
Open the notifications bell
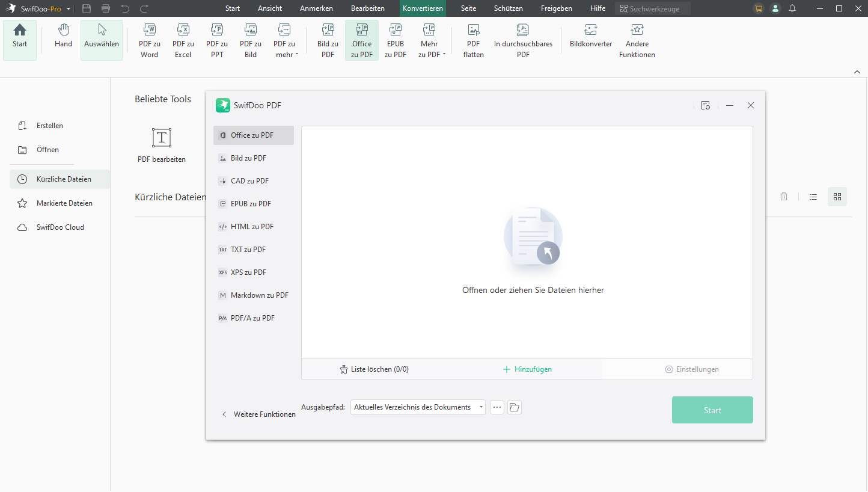point(792,8)
